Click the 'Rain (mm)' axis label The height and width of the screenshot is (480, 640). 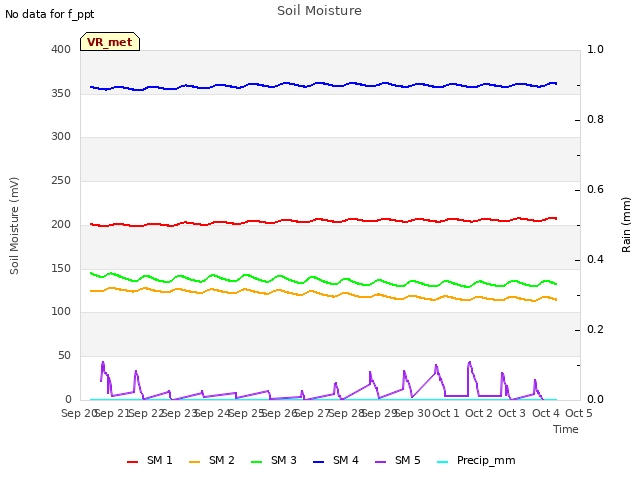pos(626,225)
